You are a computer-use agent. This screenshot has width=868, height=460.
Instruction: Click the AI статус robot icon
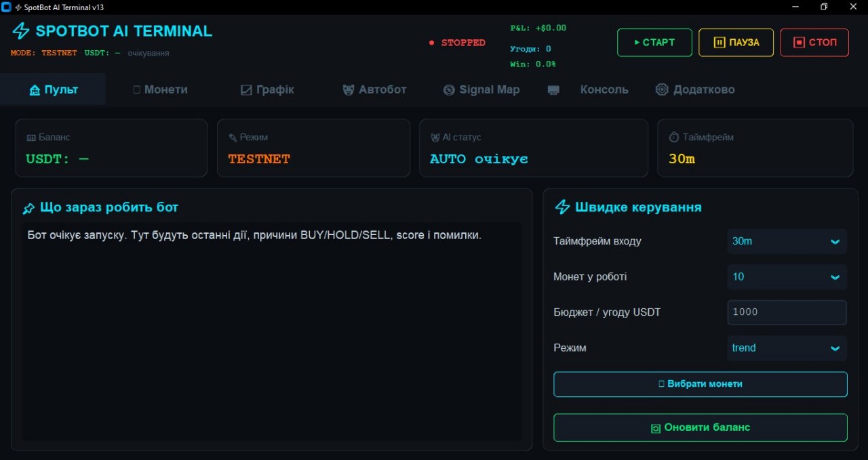[x=435, y=138]
